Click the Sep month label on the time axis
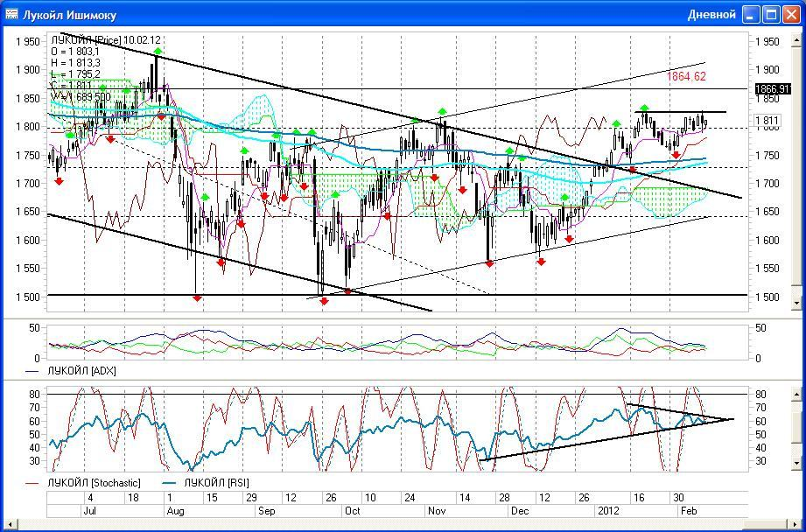Viewport: 806px width, 532px height. 266,511
